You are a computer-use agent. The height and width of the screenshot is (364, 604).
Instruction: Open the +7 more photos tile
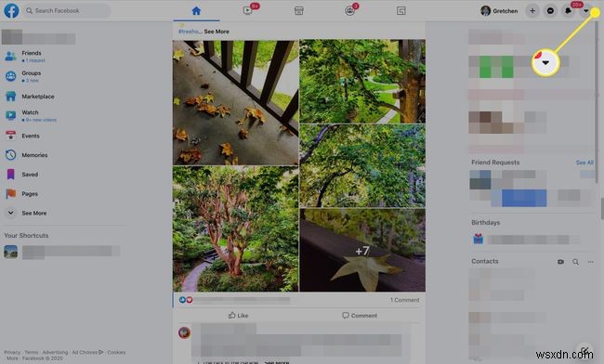tap(362, 250)
